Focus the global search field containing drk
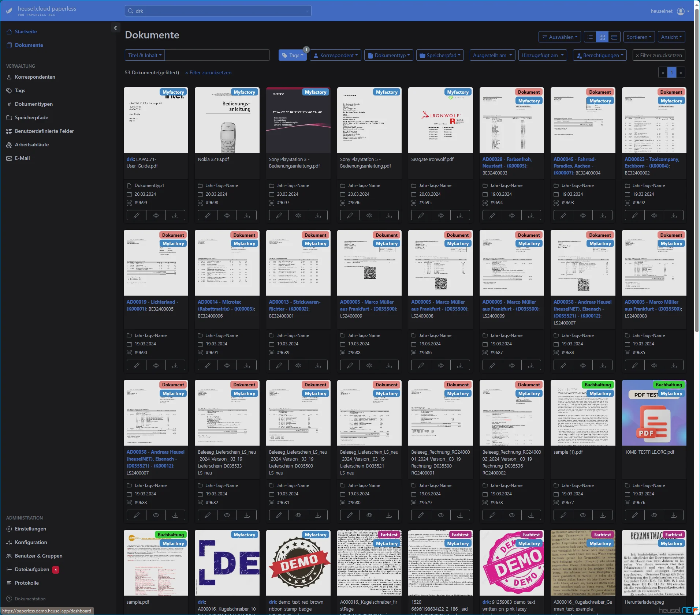The height and width of the screenshot is (615, 700). click(x=218, y=11)
